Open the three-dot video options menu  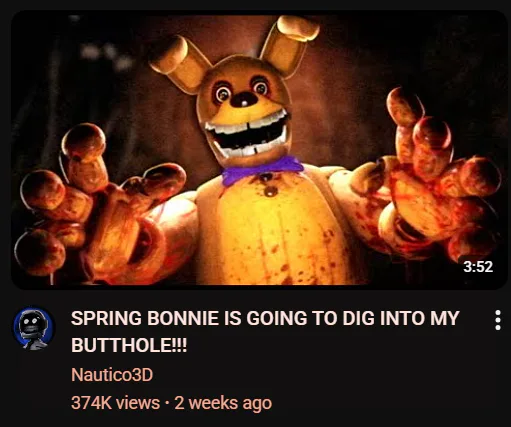pyautogui.click(x=498, y=320)
